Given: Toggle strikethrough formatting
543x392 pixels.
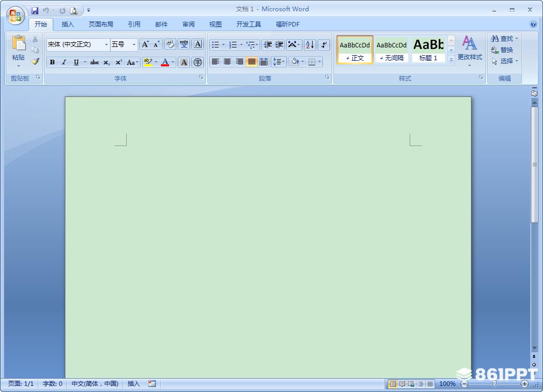Looking at the screenshot, I should tap(94, 62).
